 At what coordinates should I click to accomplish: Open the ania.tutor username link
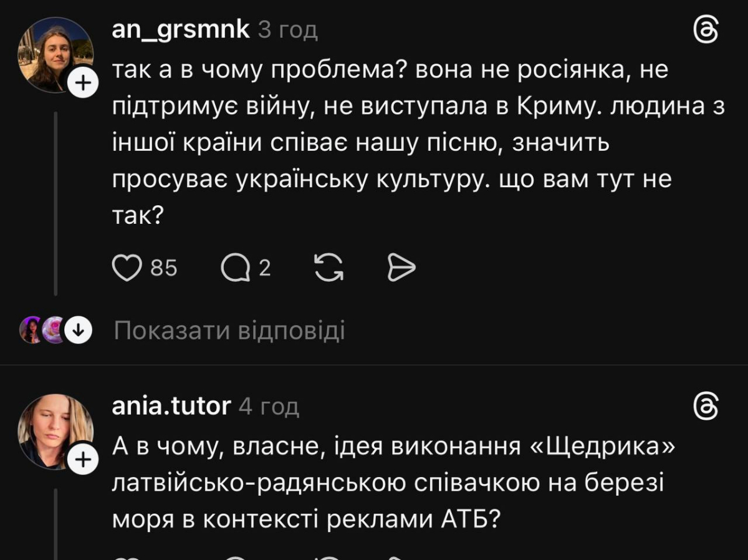coord(171,407)
